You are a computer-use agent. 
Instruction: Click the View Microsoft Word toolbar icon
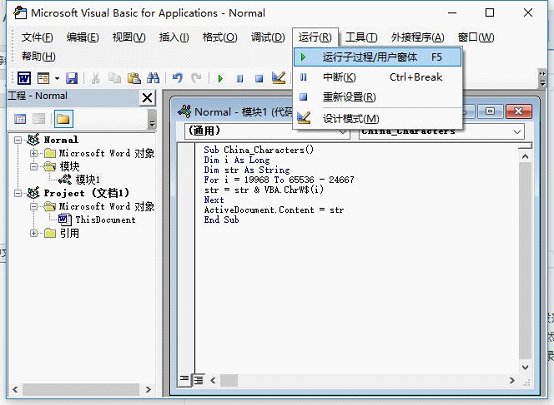pos(24,78)
